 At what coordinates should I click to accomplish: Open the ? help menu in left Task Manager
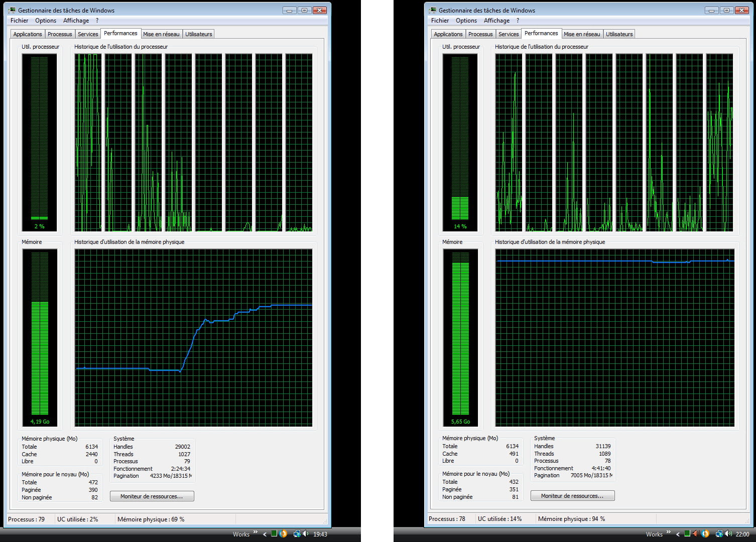coord(97,21)
